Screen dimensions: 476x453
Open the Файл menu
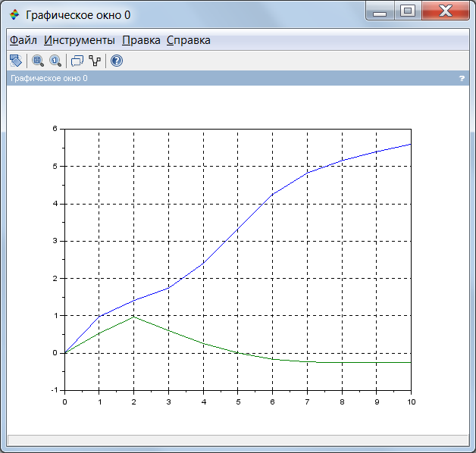pyautogui.click(x=23, y=40)
